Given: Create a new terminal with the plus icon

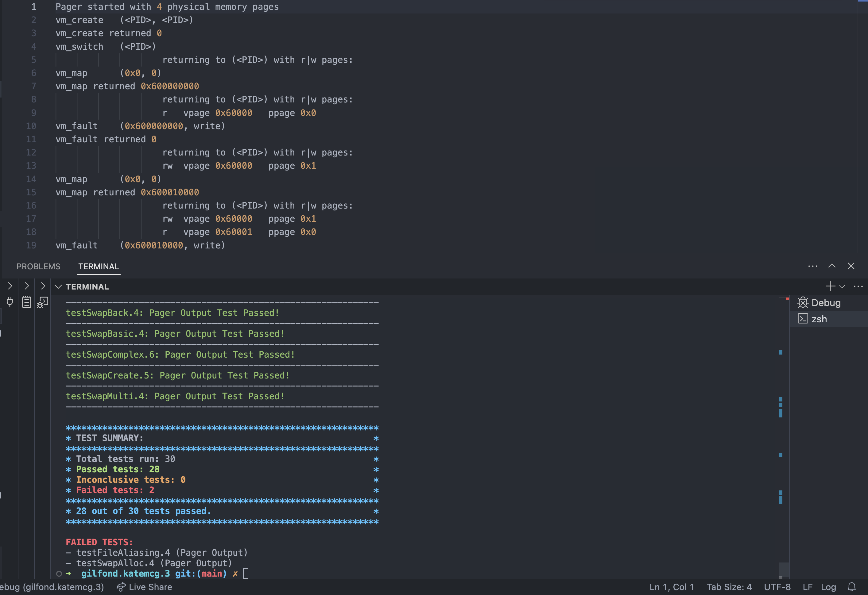Looking at the screenshot, I should coord(830,286).
